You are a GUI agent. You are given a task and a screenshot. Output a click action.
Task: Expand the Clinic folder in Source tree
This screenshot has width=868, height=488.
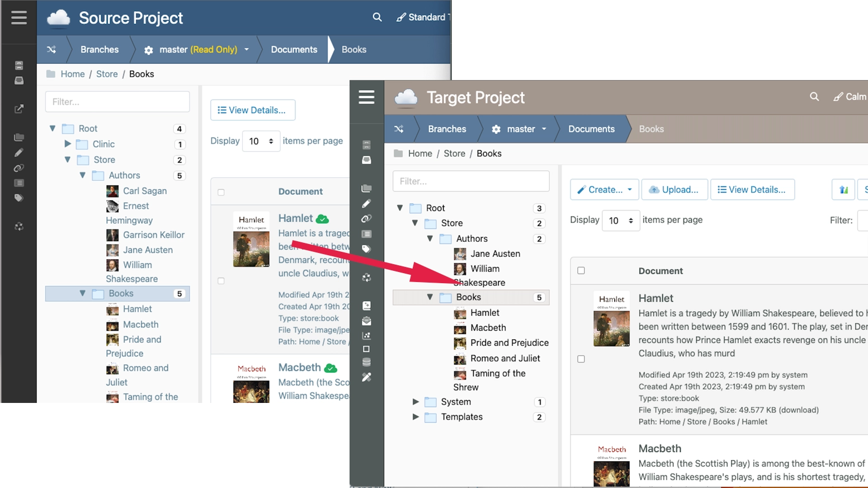pos(68,144)
